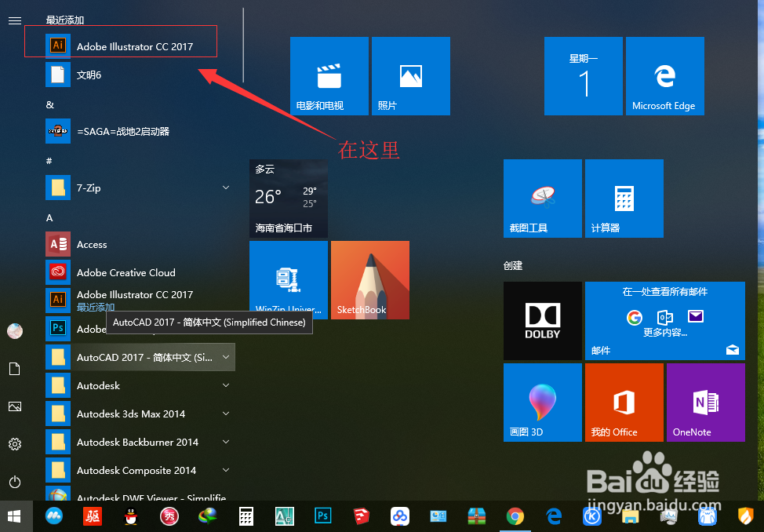
Task: Open the weather tile for 海南省海口市
Action: [x=289, y=199]
